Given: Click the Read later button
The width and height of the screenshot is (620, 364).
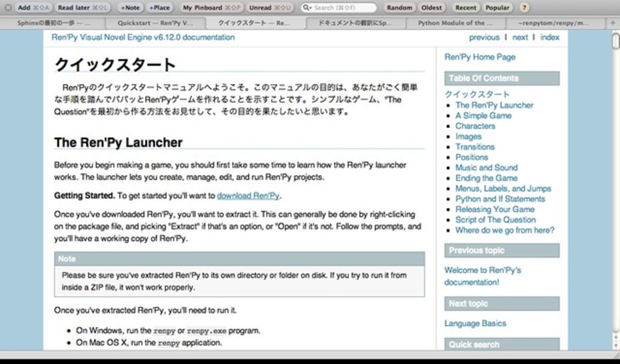Looking at the screenshot, I should coord(83,8).
